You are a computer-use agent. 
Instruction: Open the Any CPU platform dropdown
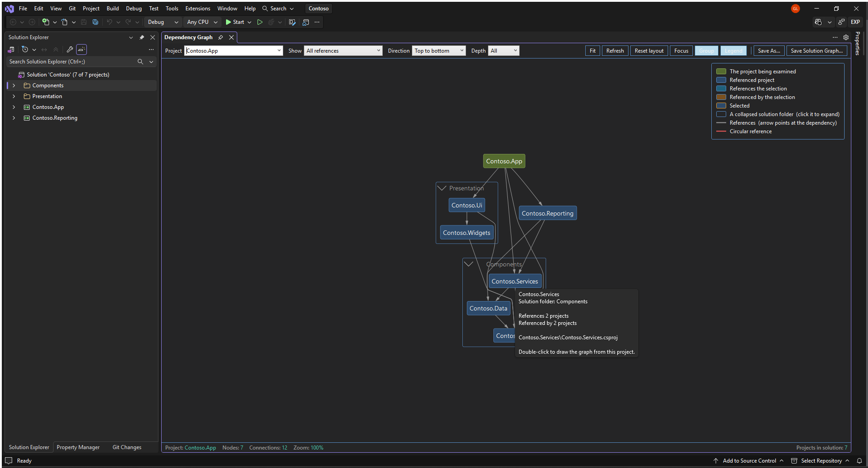point(202,22)
